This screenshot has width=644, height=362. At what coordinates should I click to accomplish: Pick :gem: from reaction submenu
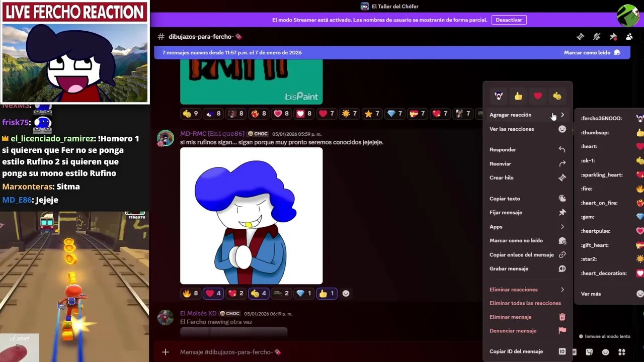pos(611,217)
